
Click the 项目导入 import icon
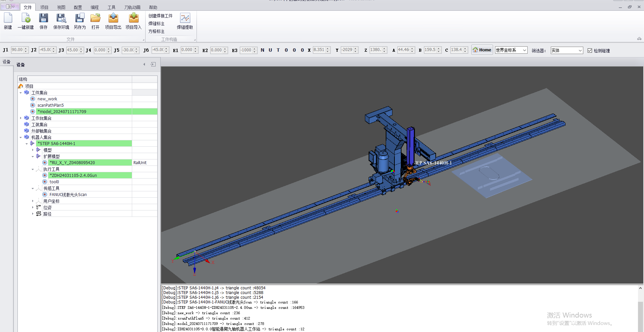(x=133, y=18)
